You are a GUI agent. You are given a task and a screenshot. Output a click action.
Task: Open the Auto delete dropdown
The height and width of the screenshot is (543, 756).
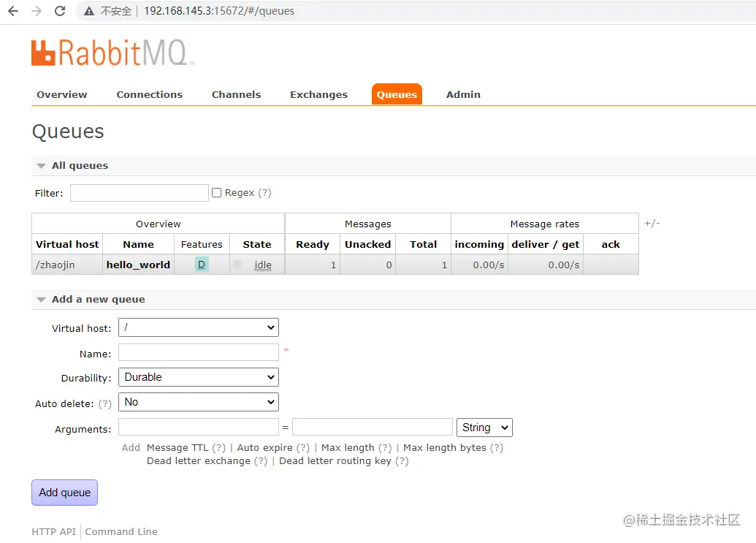(199, 402)
